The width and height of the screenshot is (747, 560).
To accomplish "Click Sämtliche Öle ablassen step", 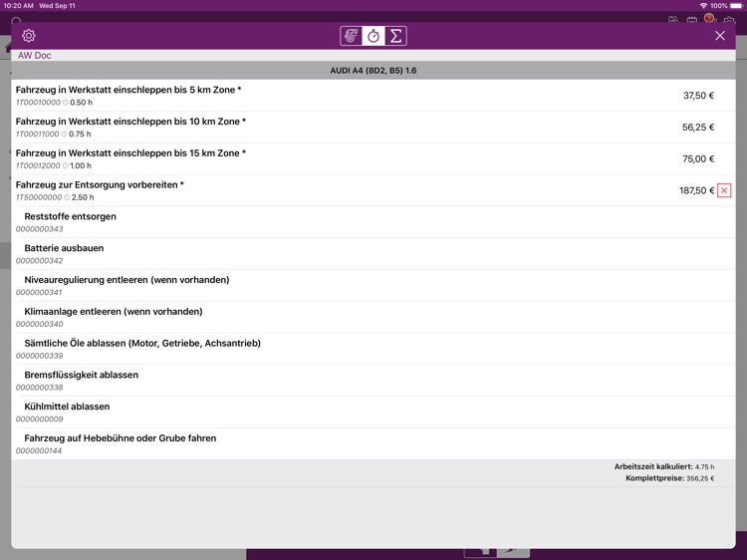I will coord(373,349).
